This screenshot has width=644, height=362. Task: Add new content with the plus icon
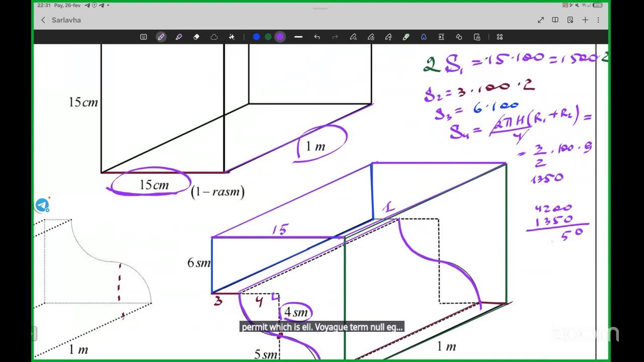point(585,20)
